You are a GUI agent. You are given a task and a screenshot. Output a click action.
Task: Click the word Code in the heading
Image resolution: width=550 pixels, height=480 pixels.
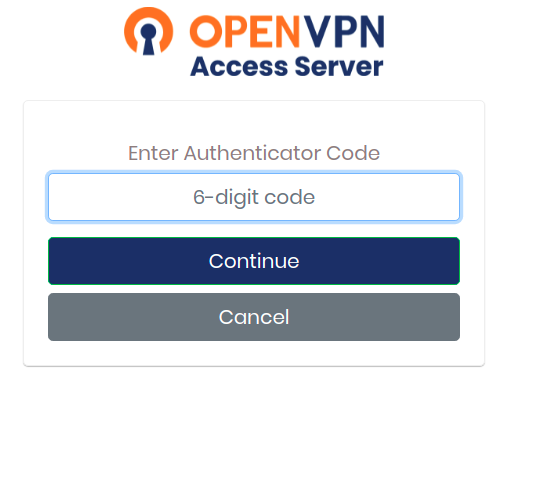[x=353, y=153]
